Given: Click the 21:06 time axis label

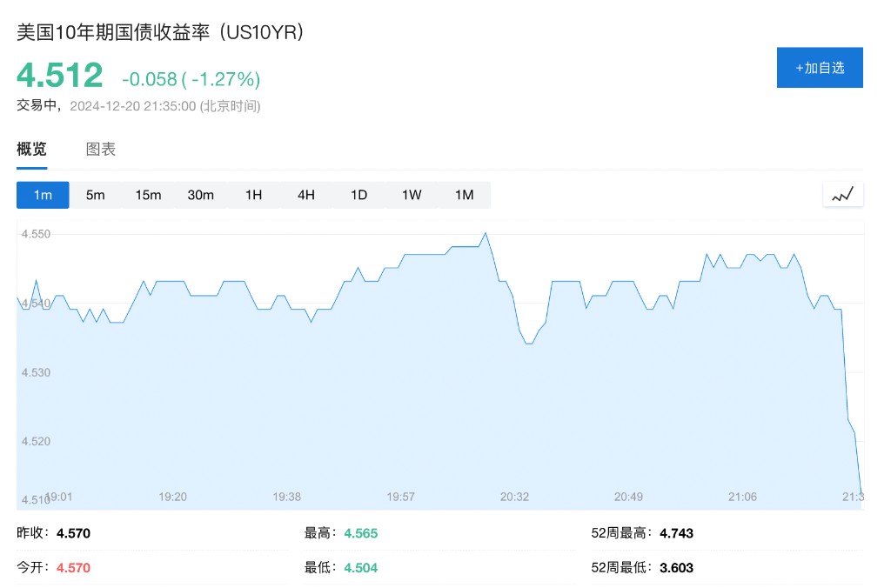Looking at the screenshot, I should [743, 497].
